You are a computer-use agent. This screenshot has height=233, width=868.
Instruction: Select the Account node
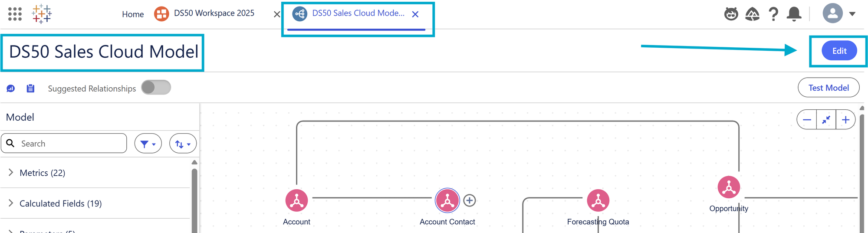(296, 200)
